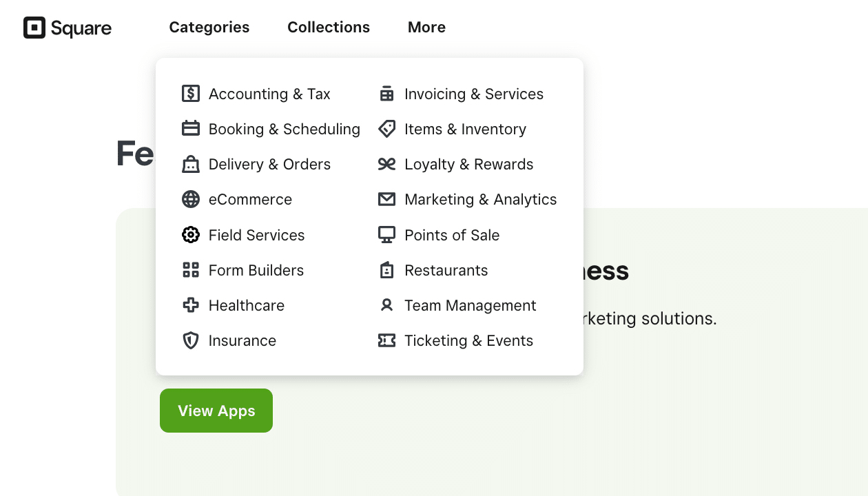Click the Healthcare cross icon
Viewport: 868px width, 496px height.
pyautogui.click(x=191, y=305)
